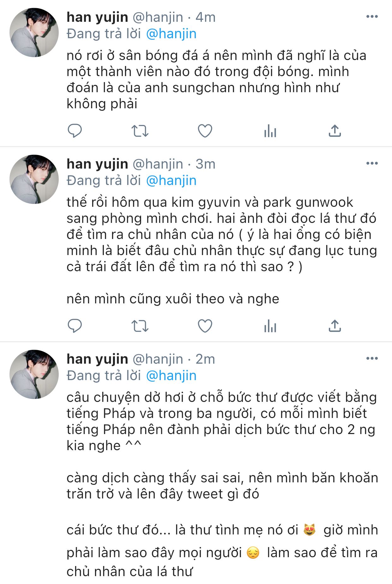Image resolution: width=392 pixels, height=584 pixels.
Task: Open more options on the 3m tweet
Action: pos(372,164)
